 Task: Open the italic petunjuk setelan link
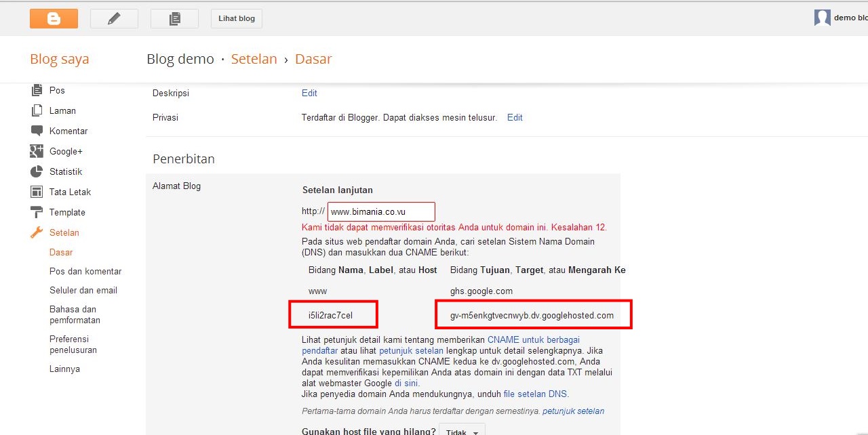[573, 411]
